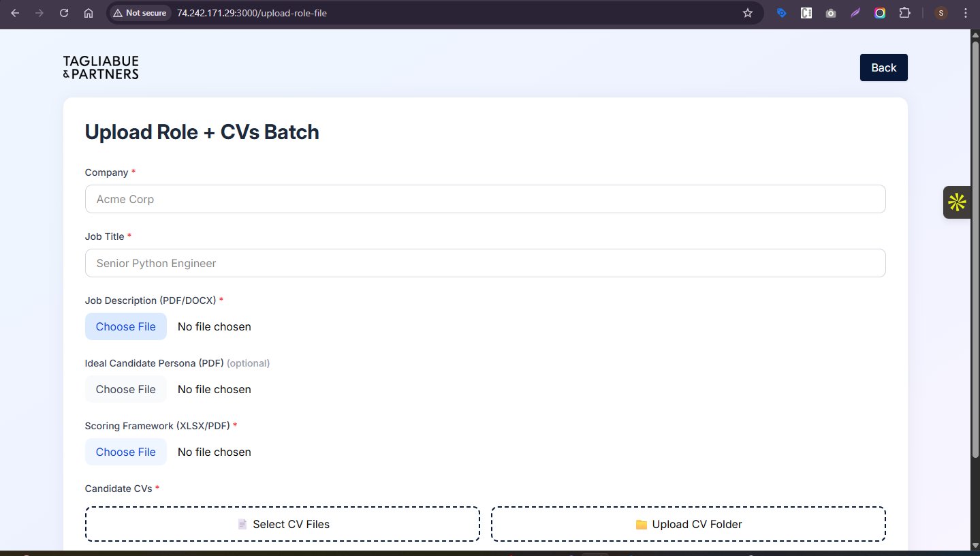This screenshot has height=556, width=980.
Task: Open the purple feather extension icon
Action: 855,13
